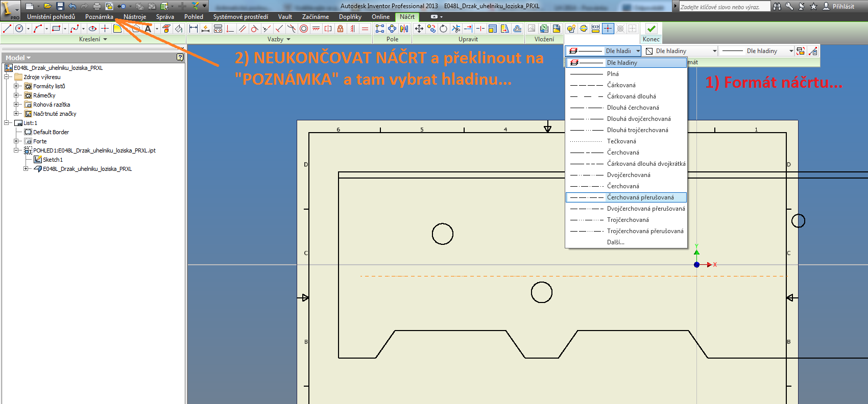Choose the Rectangle sketch tool
Screen dimensions: 868x404
pyautogui.click(x=56, y=29)
